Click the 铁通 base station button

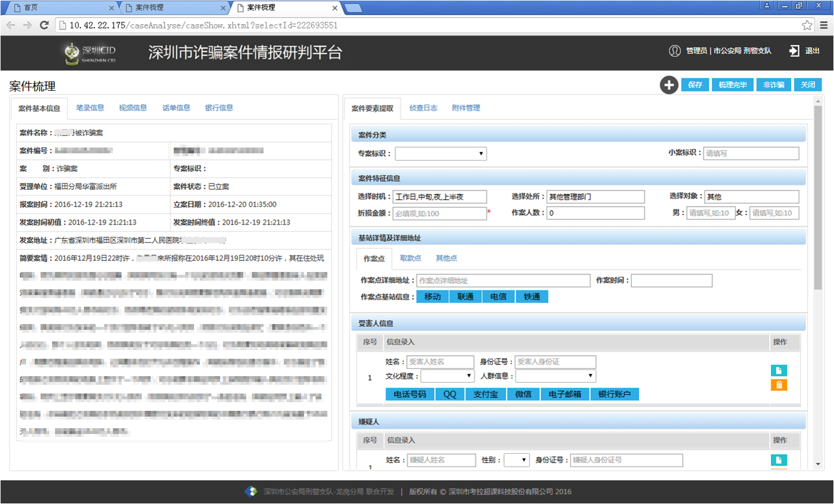click(x=532, y=296)
